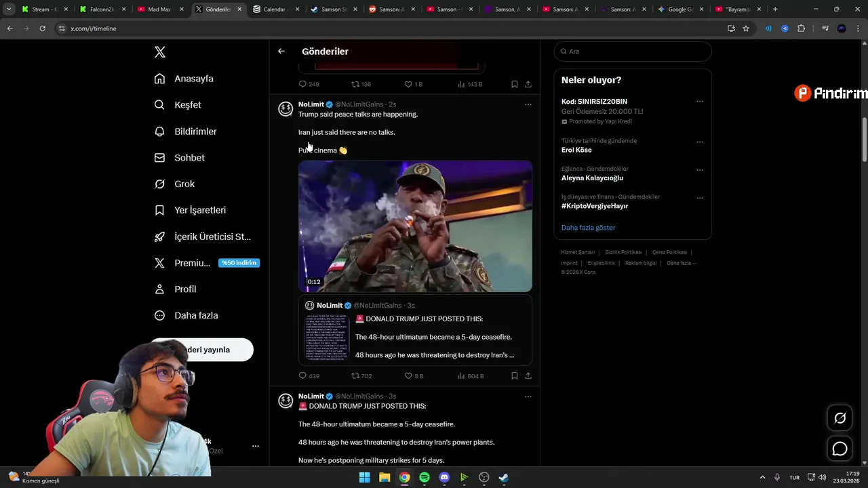Screen dimensions: 868x488
Task: Open Sohbet messages
Action: pos(180,158)
